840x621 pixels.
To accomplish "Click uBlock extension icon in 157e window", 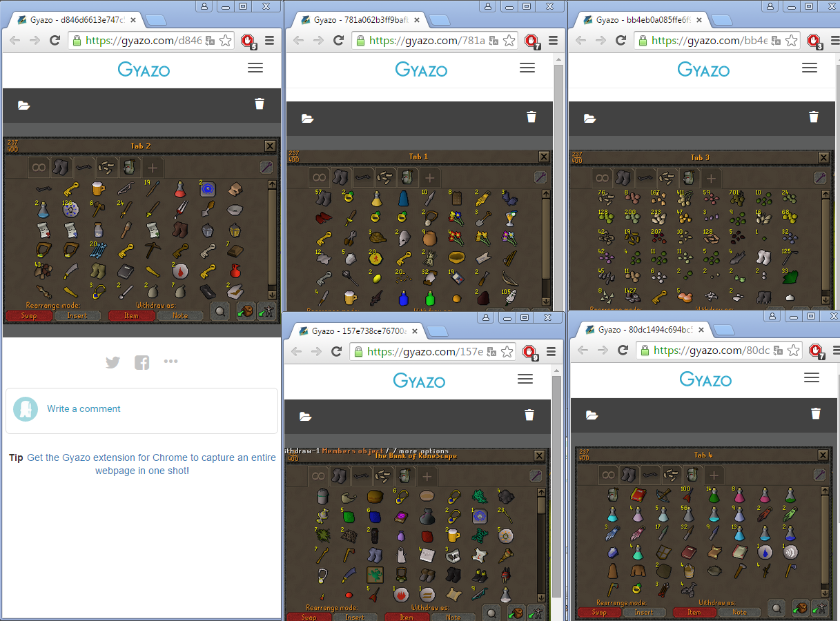I will [x=529, y=352].
